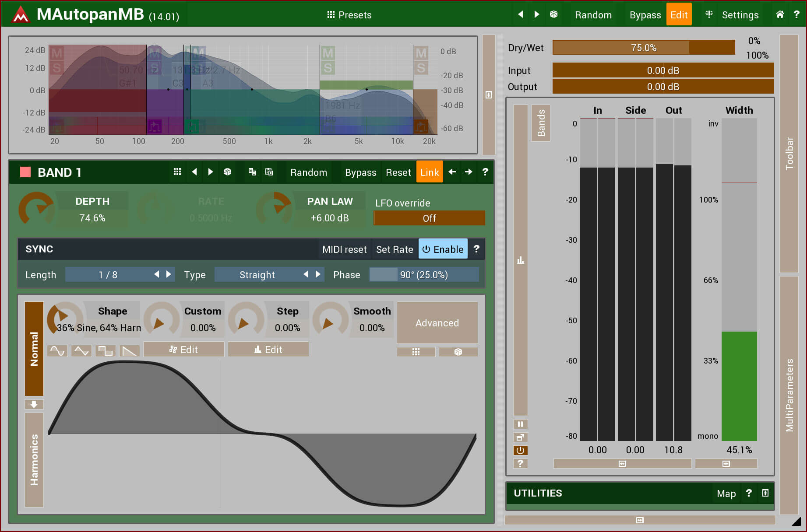Toggle the Edit mode button
The width and height of the screenshot is (807, 532).
[679, 14]
